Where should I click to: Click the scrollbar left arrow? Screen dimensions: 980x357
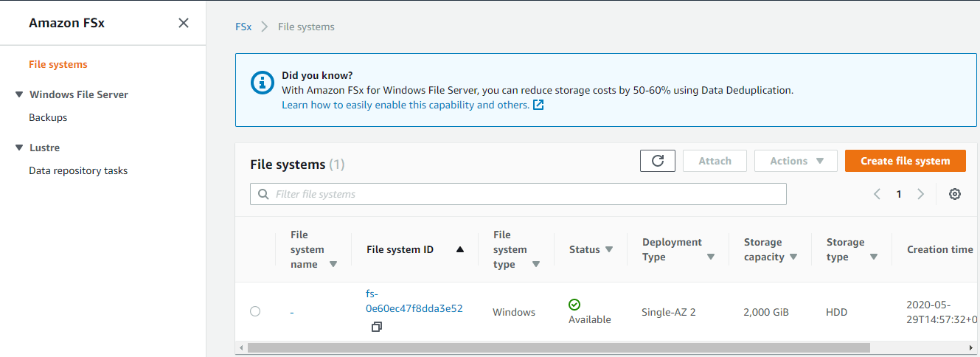[x=240, y=347]
